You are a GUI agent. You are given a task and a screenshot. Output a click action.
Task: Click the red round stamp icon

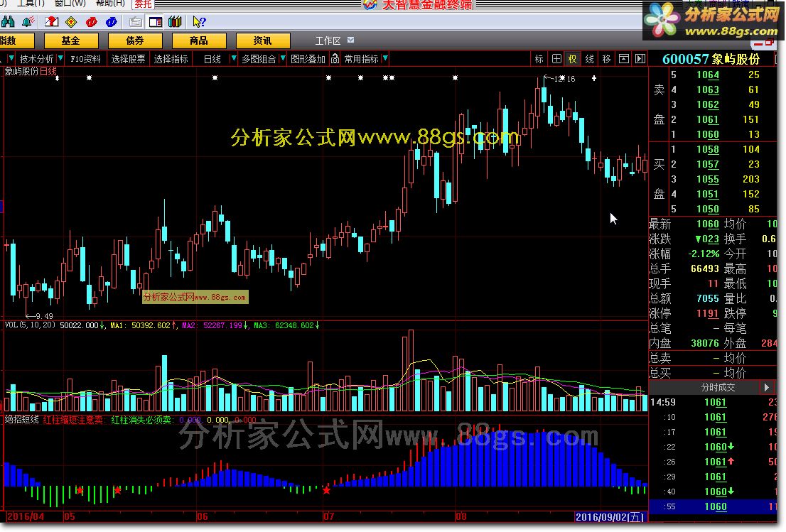[x=91, y=21]
